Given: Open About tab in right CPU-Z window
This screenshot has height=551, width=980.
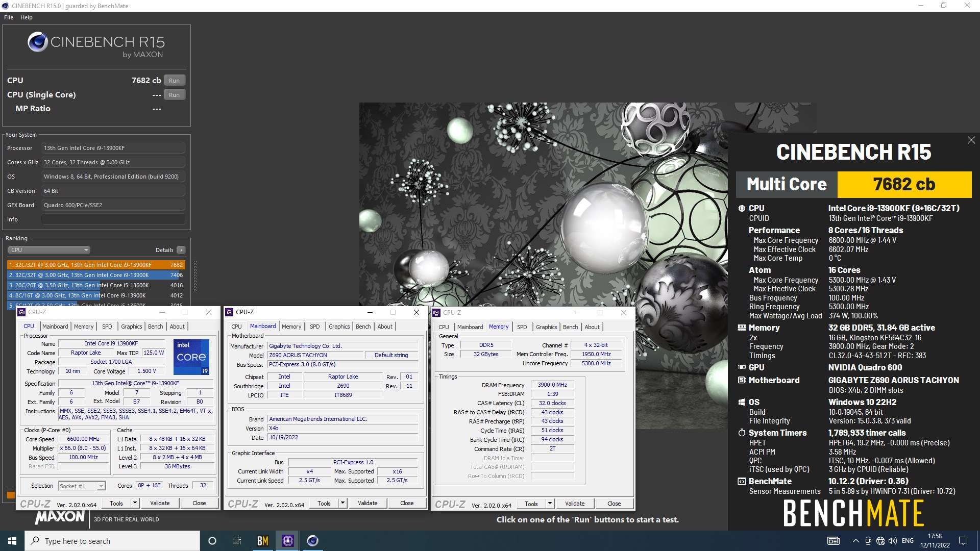Looking at the screenshot, I should [x=592, y=327].
